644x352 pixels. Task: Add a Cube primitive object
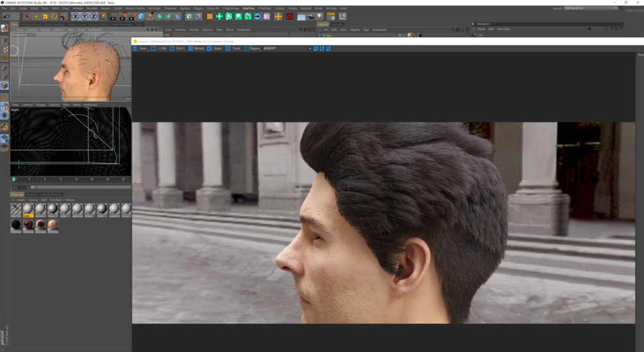click(x=141, y=17)
